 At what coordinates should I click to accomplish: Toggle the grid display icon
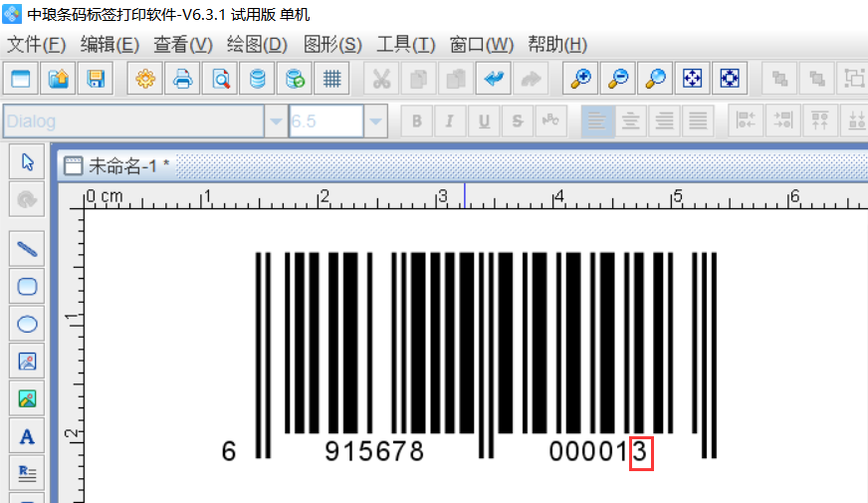[331, 79]
